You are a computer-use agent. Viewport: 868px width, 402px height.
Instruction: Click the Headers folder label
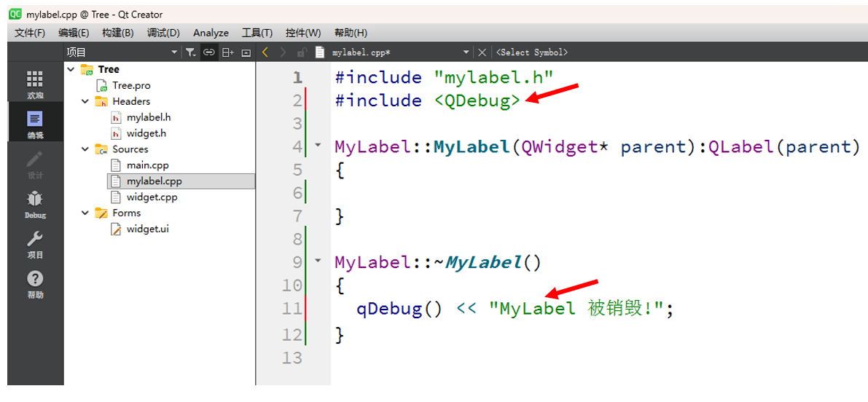131,101
